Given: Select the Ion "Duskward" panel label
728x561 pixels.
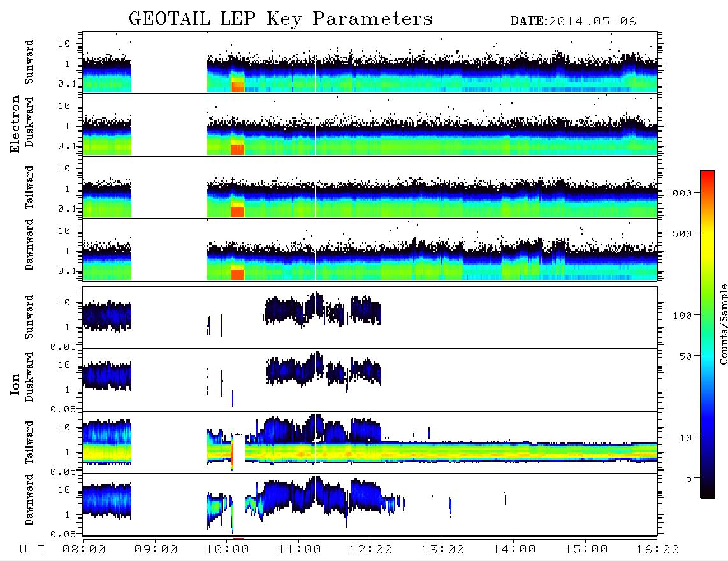Looking at the screenshot, I should [29, 377].
